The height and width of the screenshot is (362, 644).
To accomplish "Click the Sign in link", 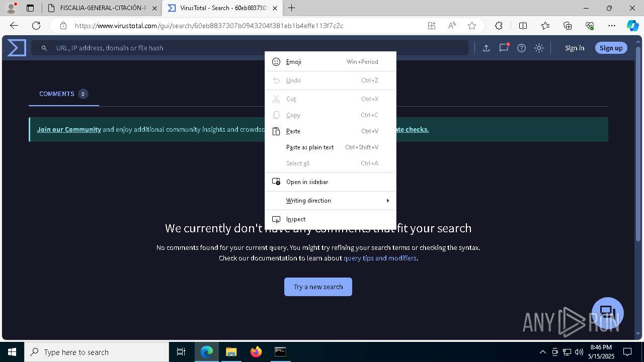I will point(575,48).
